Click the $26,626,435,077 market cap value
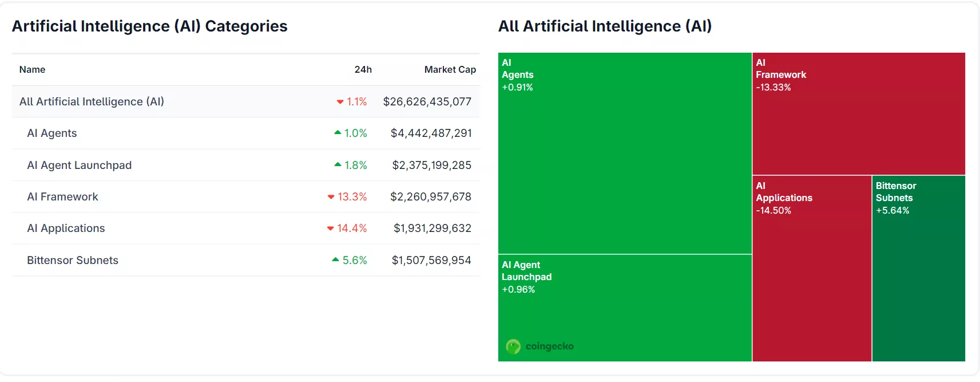 (427, 101)
